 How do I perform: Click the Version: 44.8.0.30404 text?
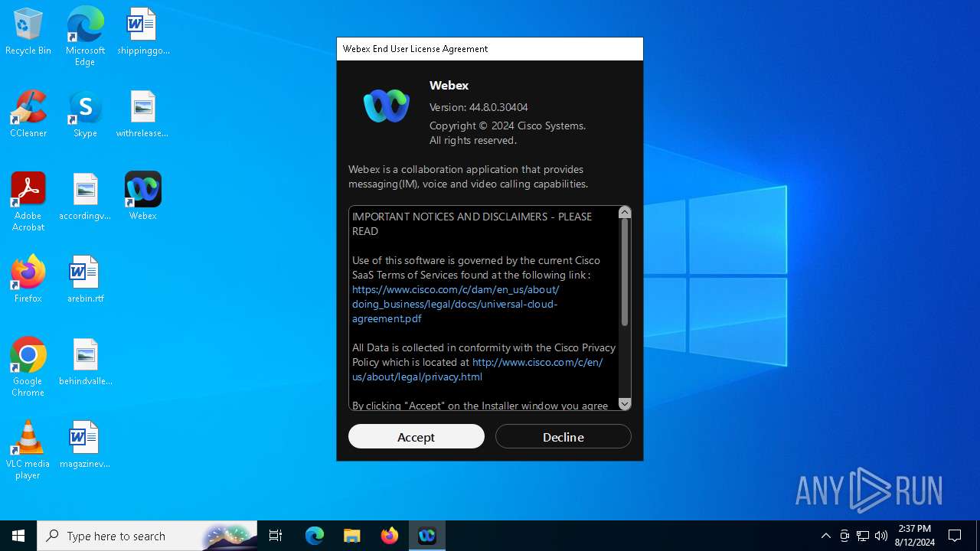coord(479,107)
